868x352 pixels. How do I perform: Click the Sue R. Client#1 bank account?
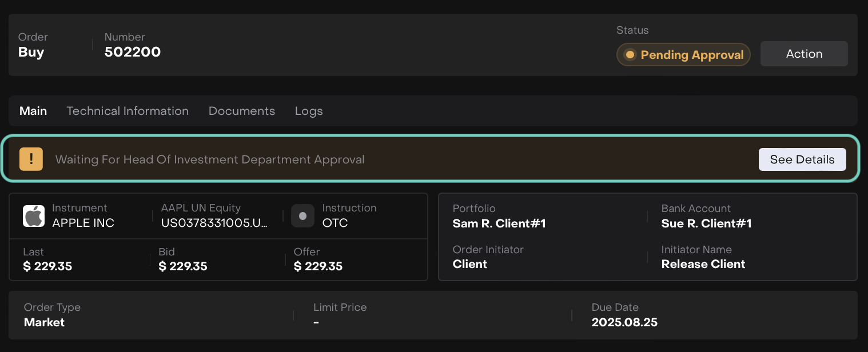point(706,223)
